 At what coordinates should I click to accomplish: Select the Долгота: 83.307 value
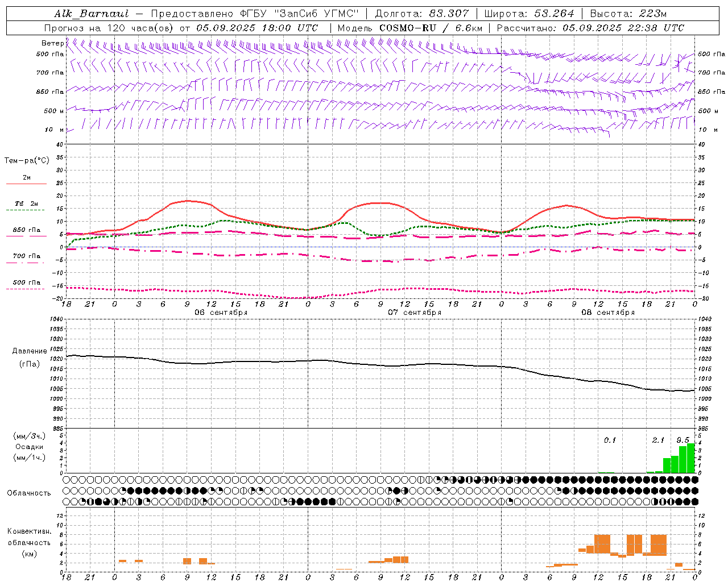coord(422,14)
